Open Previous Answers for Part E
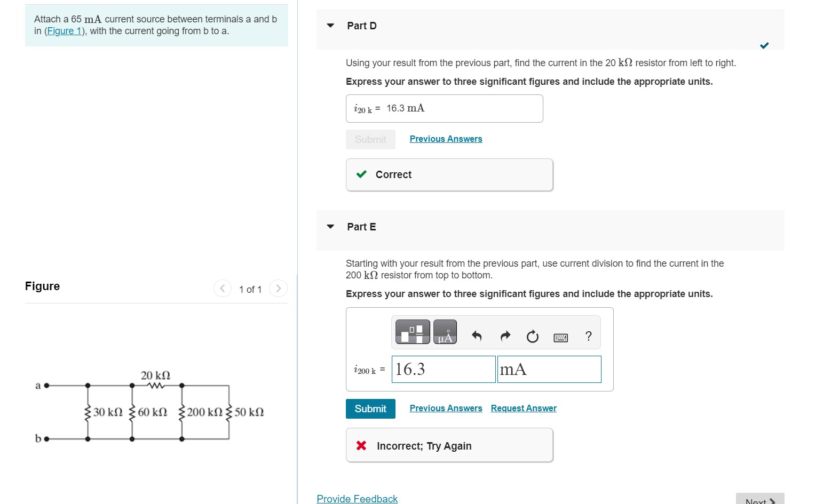This screenshot has width=831, height=504. tap(445, 408)
